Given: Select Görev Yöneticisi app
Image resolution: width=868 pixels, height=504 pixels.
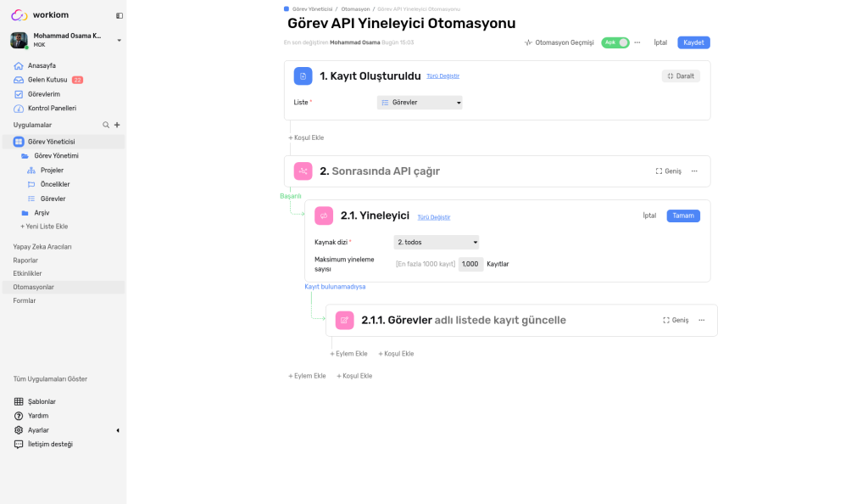Looking at the screenshot, I should point(64,142).
